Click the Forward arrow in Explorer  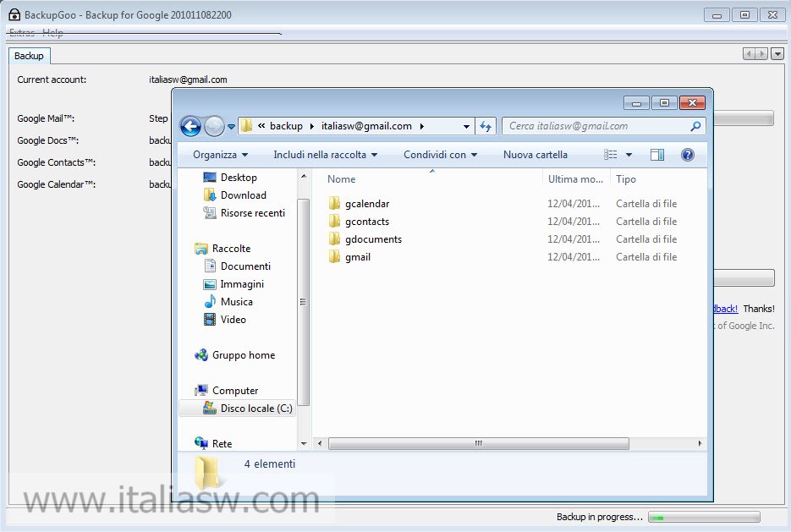click(x=214, y=126)
